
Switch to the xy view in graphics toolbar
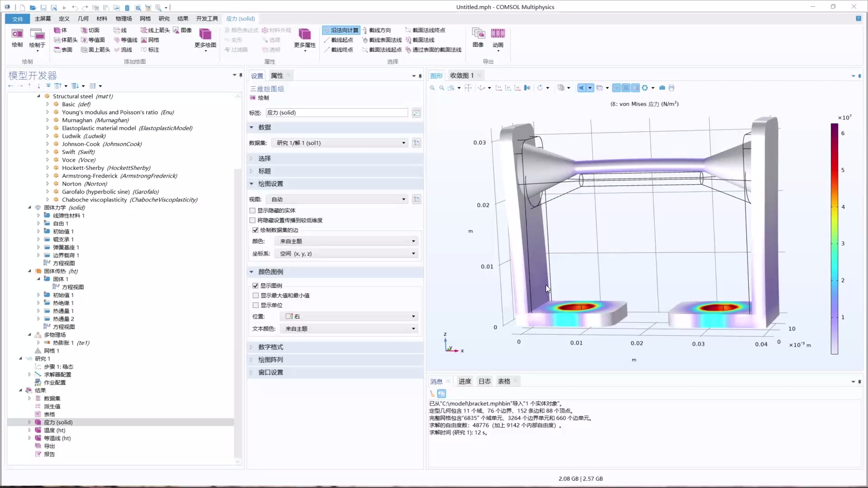(x=499, y=88)
